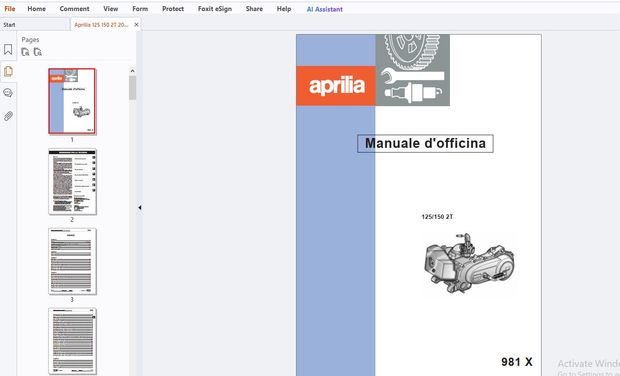Open the Protect ribbon tab
The width and height of the screenshot is (620, 376).
(173, 9)
